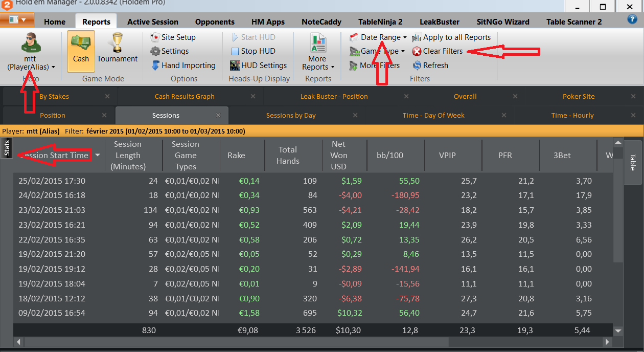The image size is (644, 352).
Task: Open the Position report tab
Action: click(x=53, y=115)
